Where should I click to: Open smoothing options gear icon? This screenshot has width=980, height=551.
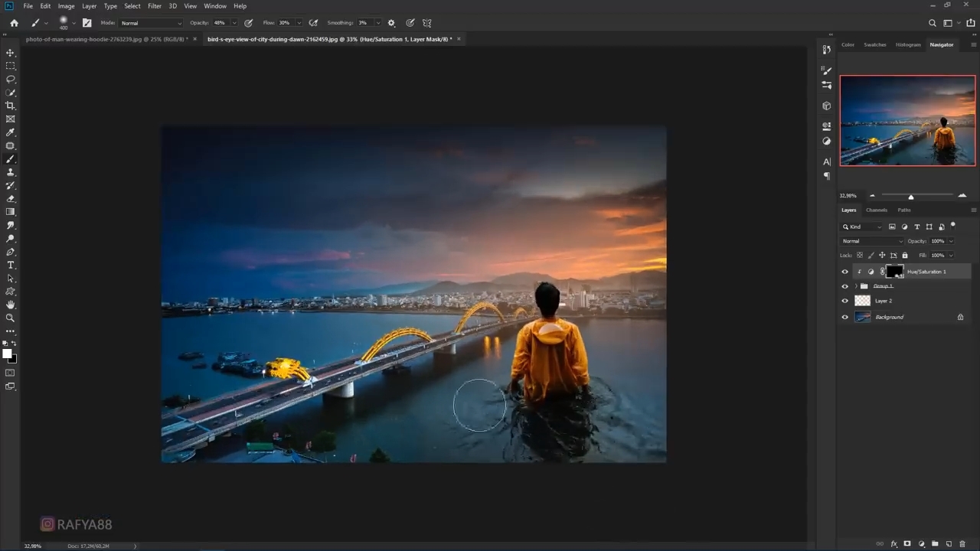click(x=392, y=23)
